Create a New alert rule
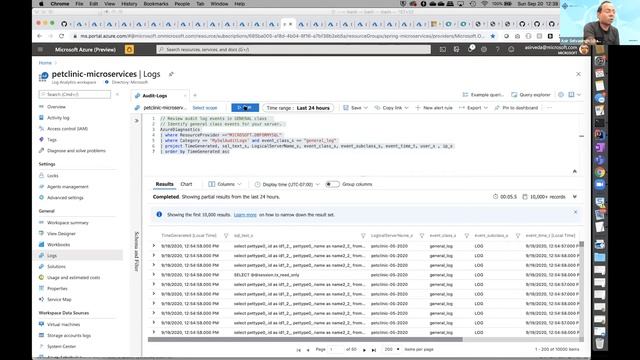The width and height of the screenshot is (640, 360). (x=434, y=108)
